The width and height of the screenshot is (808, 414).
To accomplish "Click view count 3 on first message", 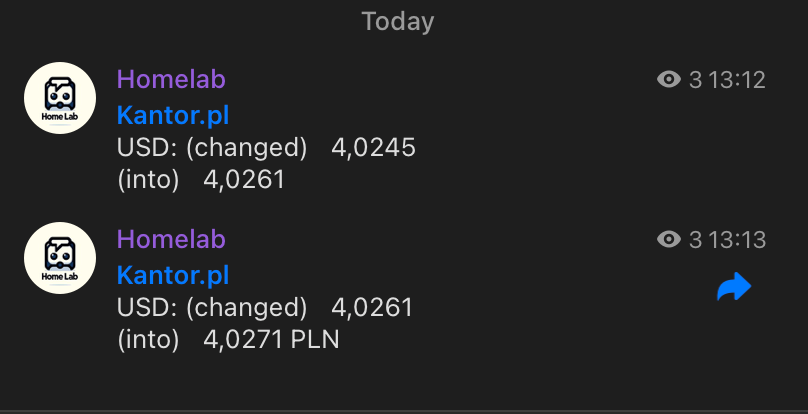I will click(695, 80).
